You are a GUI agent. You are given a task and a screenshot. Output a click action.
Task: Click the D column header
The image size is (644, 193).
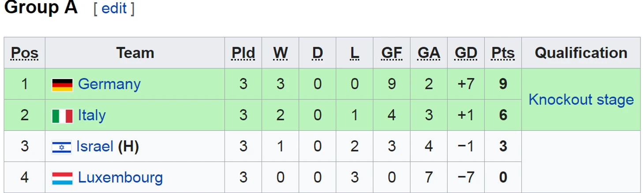pyautogui.click(x=318, y=53)
